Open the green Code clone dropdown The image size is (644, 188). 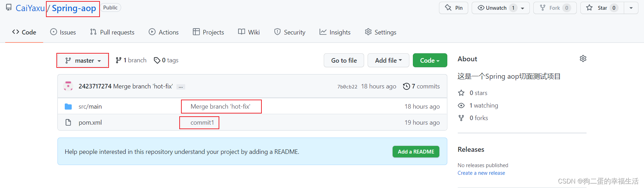430,60
